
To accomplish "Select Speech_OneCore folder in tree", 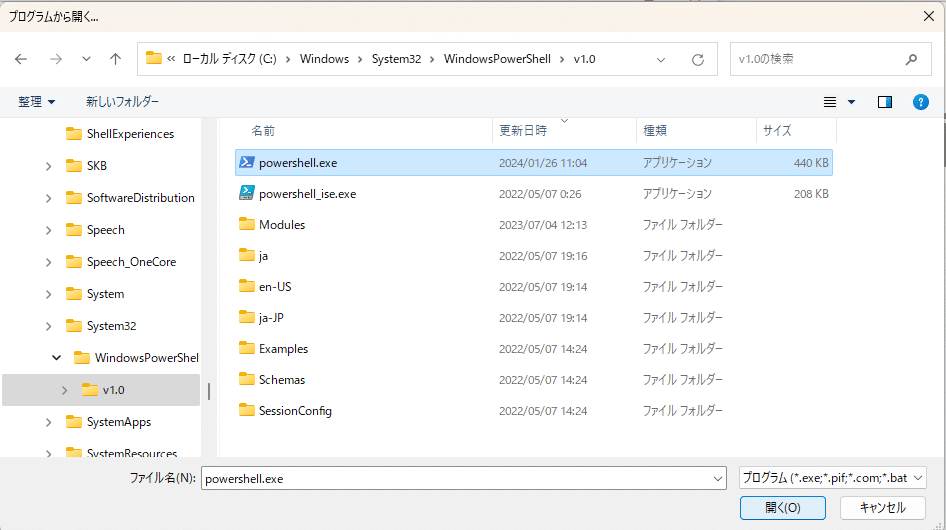I will pos(132,262).
